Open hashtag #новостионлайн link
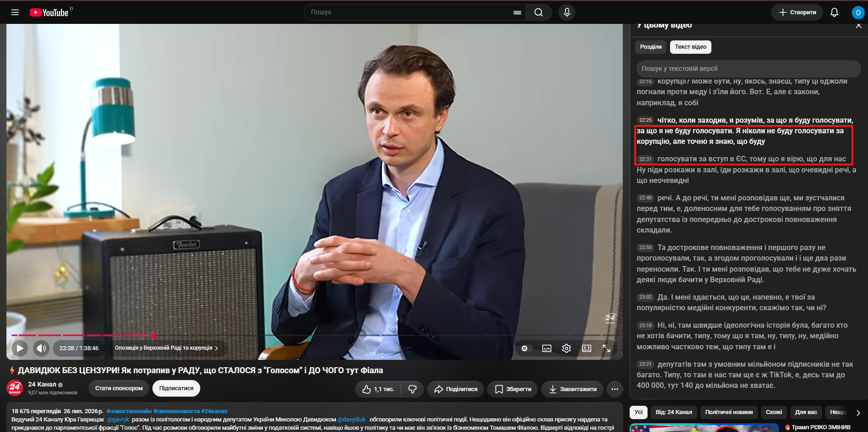Screen dimensions: 868x432 (x=129, y=411)
